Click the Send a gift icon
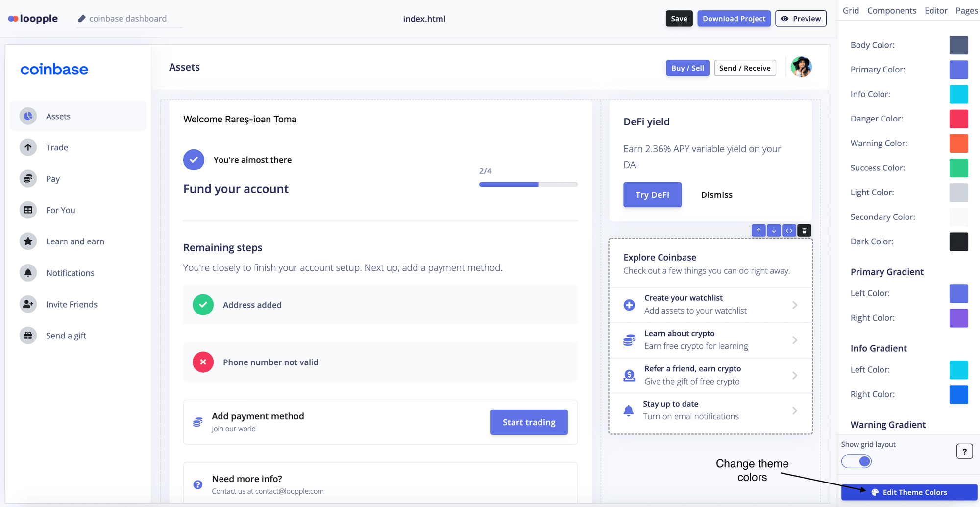Image resolution: width=980 pixels, height=507 pixels. point(28,336)
